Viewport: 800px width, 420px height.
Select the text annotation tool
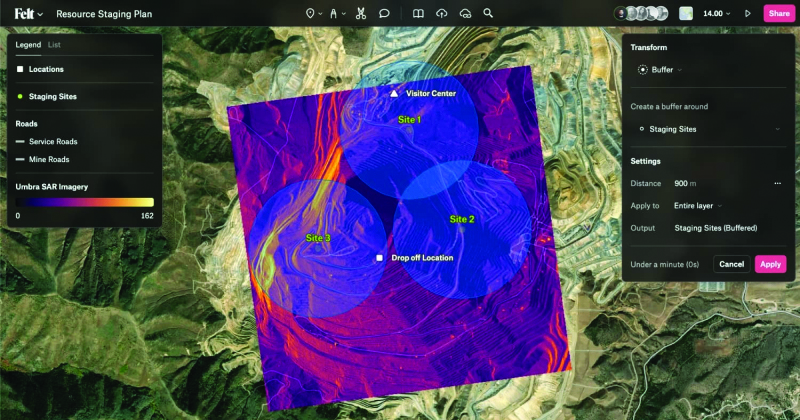pyautogui.click(x=334, y=14)
